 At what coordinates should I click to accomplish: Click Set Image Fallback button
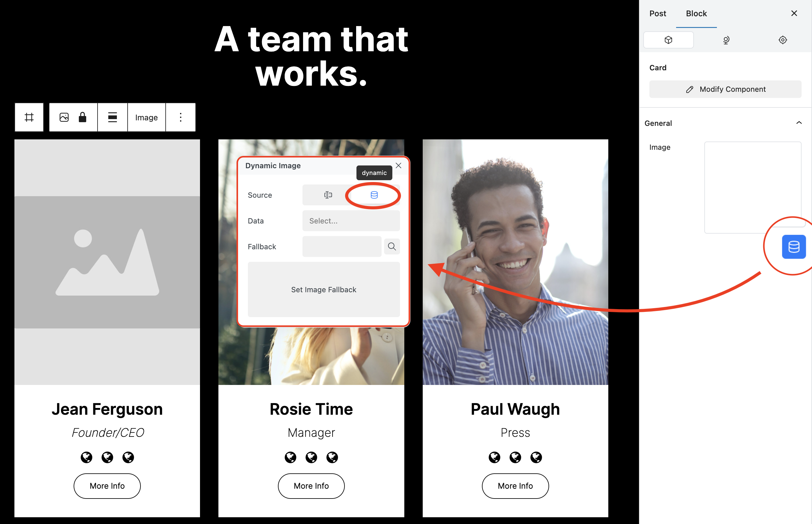323,289
